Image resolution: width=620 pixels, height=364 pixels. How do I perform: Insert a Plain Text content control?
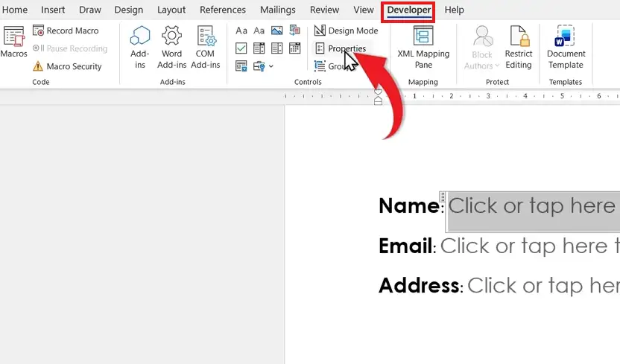(x=259, y=31)
